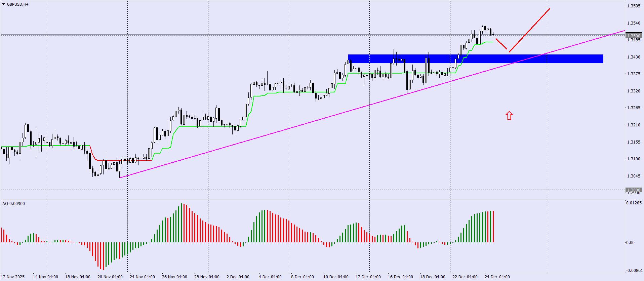644x281 pixels.
Task: Select the red up-arrow chart object
Action: (509, 116)
